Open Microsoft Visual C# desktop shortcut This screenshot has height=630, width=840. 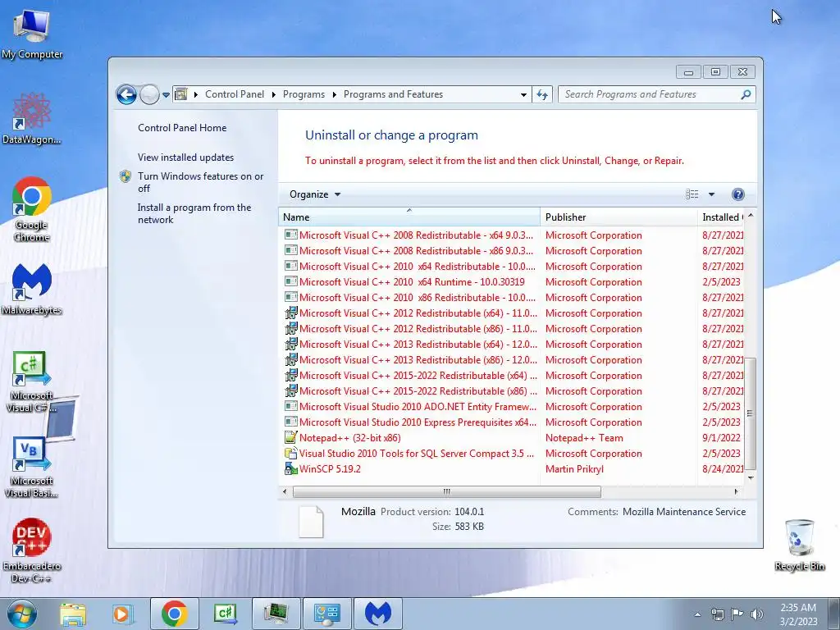[x=32, y=381]
